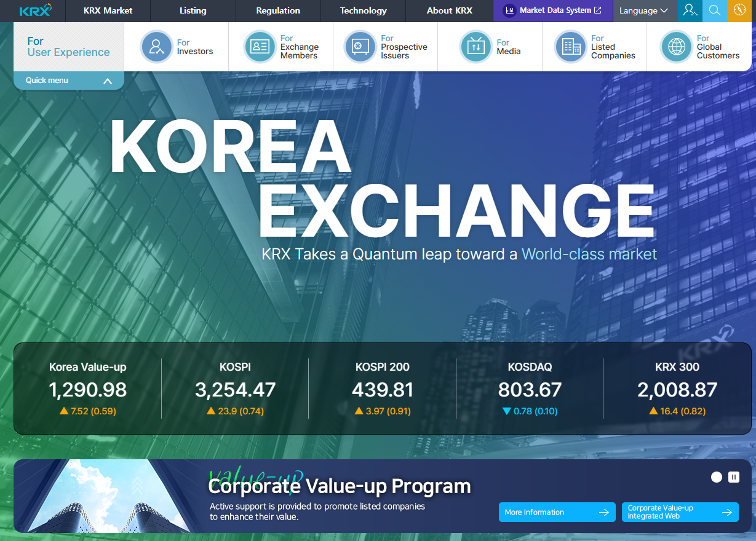Open For Global Customers link

point(718,47)
